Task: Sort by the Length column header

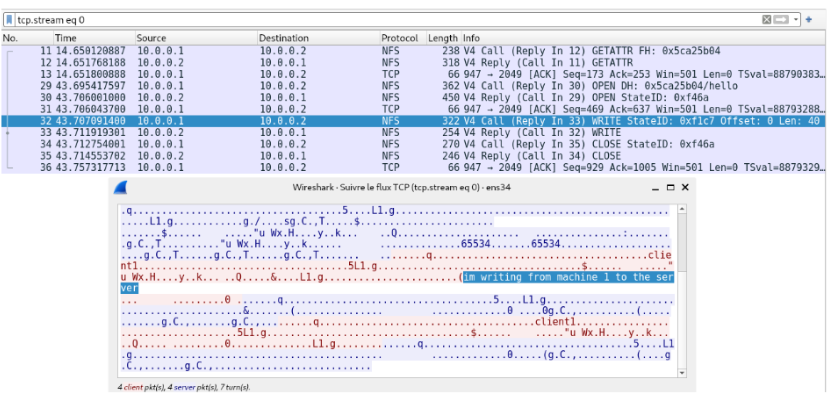Action: [442, 38]
